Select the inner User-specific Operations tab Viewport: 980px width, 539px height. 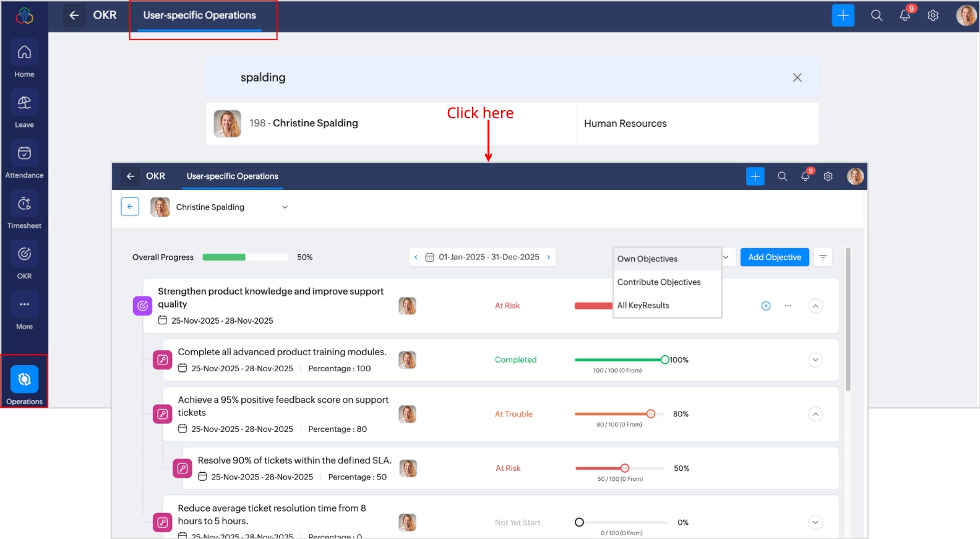233,176
